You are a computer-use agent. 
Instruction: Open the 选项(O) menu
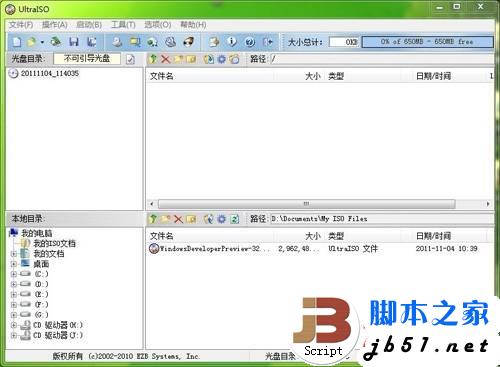coord(158,25)
